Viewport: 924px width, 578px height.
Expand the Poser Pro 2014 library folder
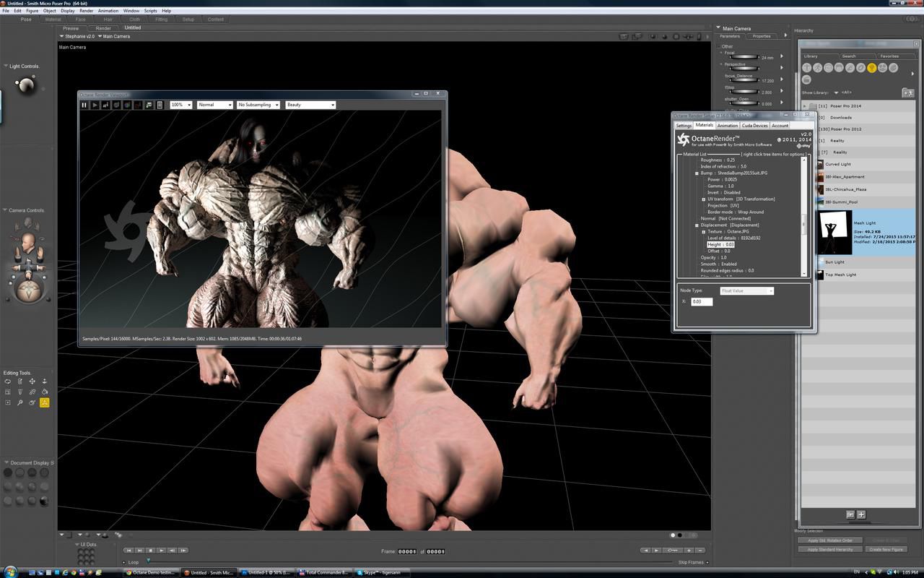[806, 106]
